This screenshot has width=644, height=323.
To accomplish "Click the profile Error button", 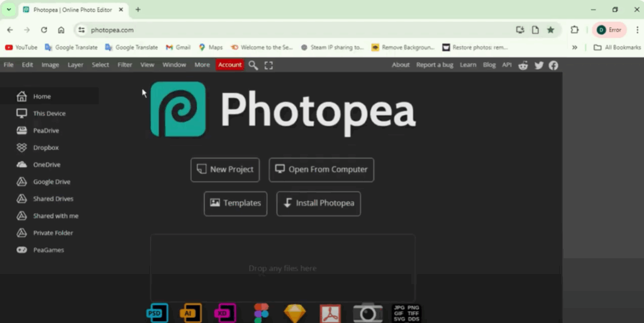I will point(609,30).
